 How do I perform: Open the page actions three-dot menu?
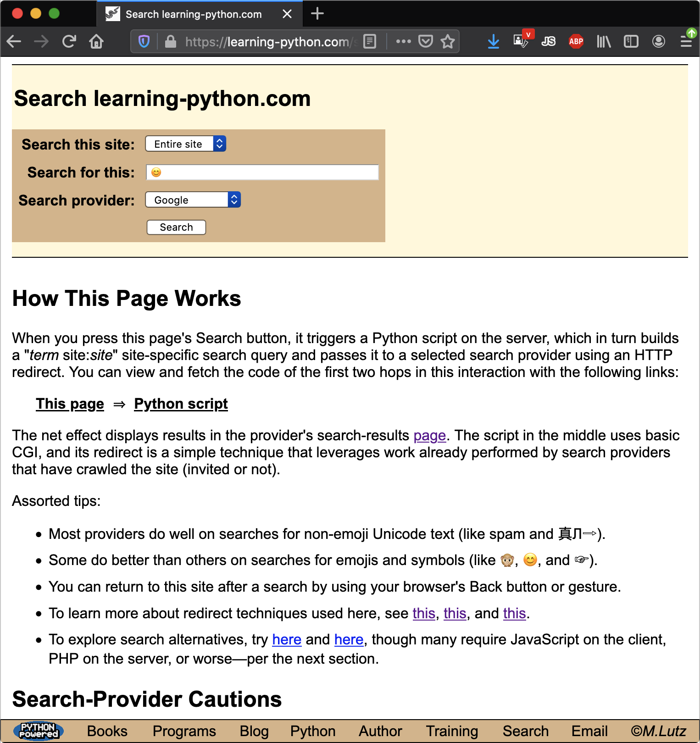(403, 42)
